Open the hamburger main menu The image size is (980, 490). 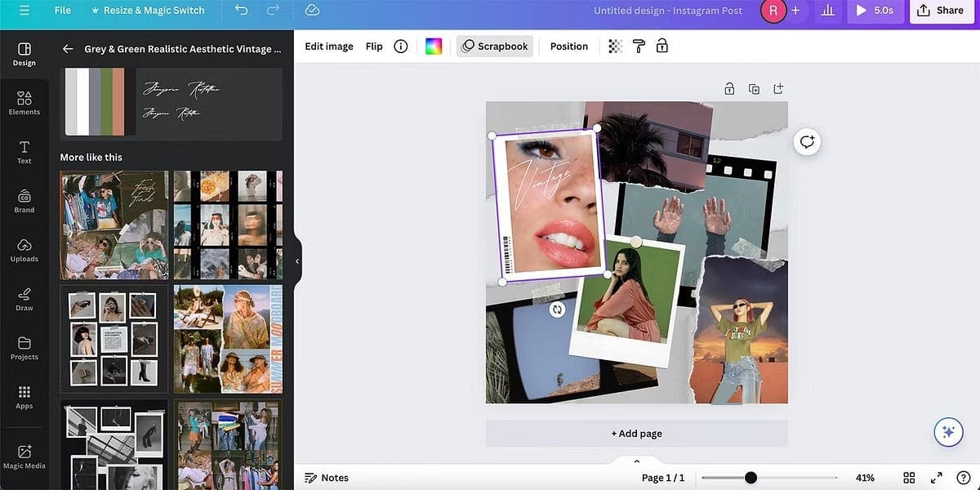coord(24,11)
